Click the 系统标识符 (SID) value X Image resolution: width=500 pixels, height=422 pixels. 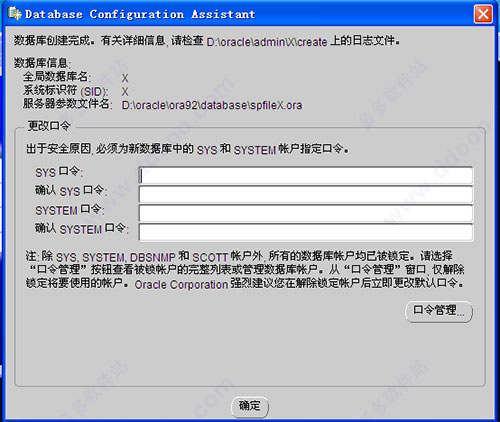click(125, 92)
